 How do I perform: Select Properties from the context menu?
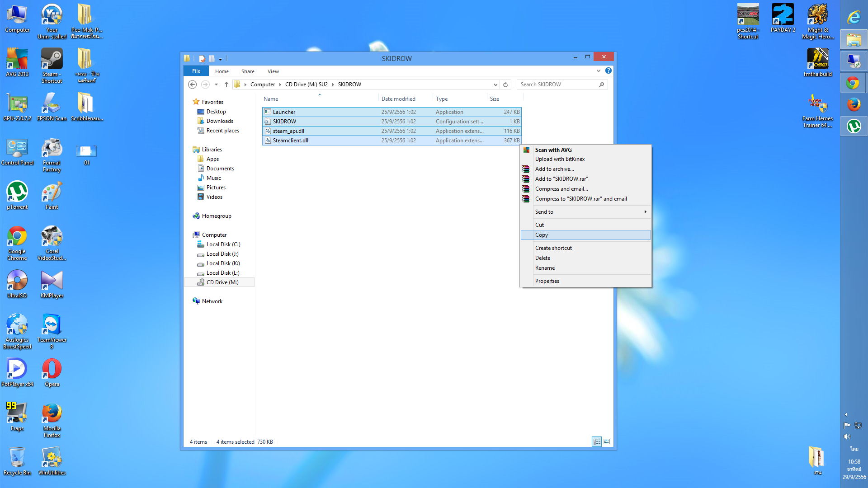coord(547,281)
